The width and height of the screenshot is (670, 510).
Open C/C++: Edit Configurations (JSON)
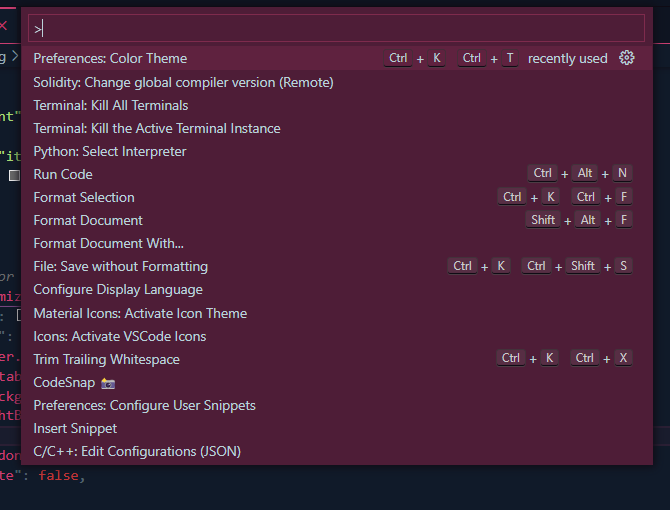[336, 451]
